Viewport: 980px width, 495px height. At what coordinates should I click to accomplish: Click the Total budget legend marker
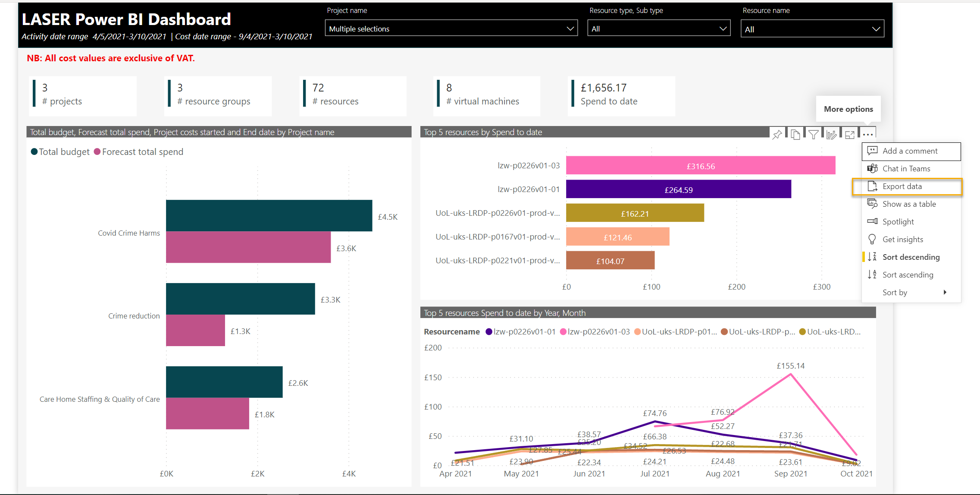pos(34,151)
